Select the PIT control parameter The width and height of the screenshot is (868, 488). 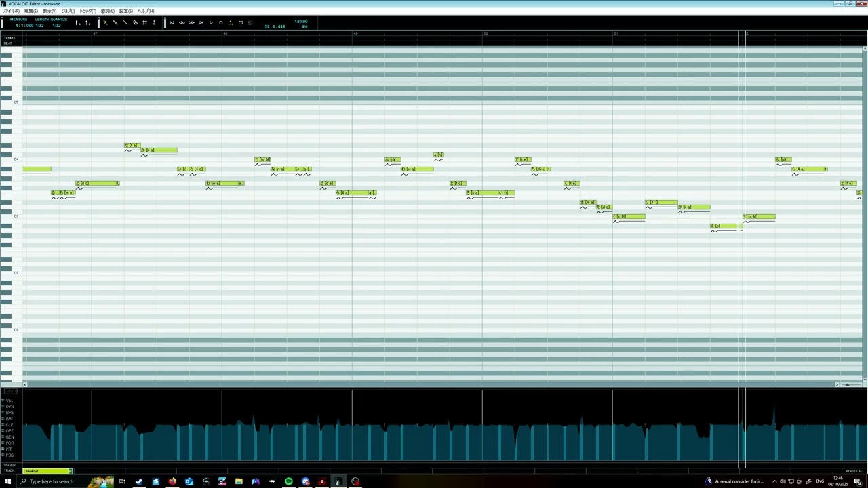(9, 449)
